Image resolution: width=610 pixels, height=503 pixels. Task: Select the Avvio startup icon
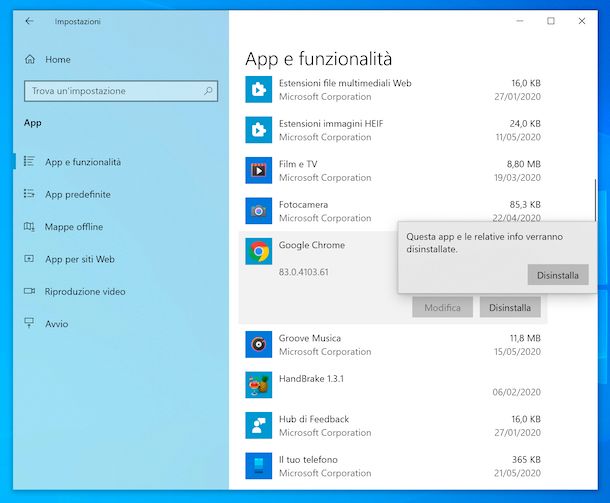pos(30,323)
